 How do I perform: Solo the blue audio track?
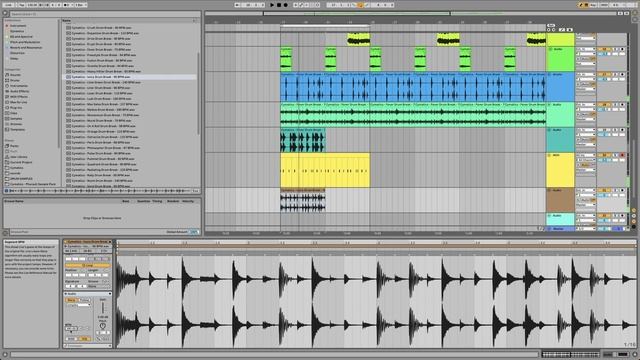(615, 75)
